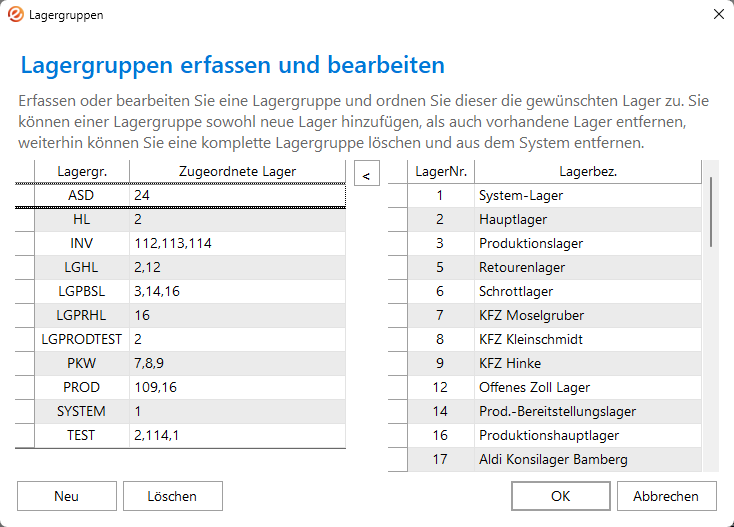Click assigned value 24 of ASD
The height and width of the screenshot is (527, 734).
[237, 196]
